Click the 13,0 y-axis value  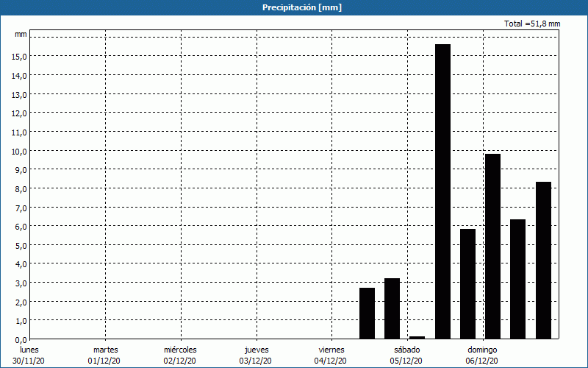tap(19, 94)
